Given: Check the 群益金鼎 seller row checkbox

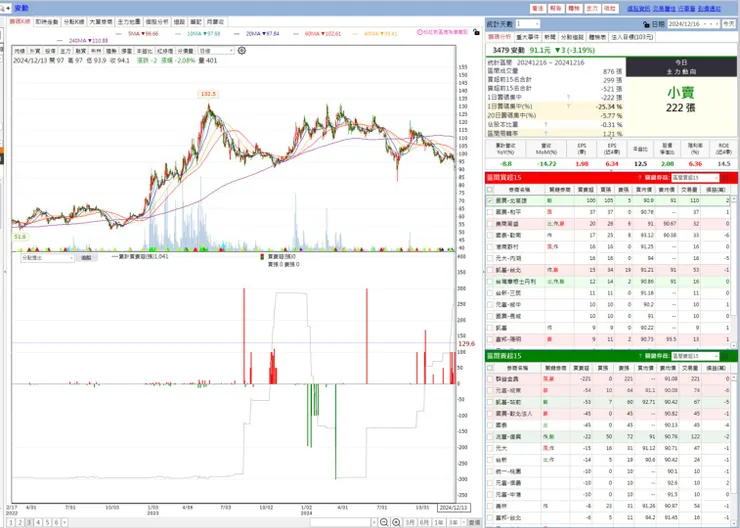Looking at the screenshot, I should coord(490,379).
